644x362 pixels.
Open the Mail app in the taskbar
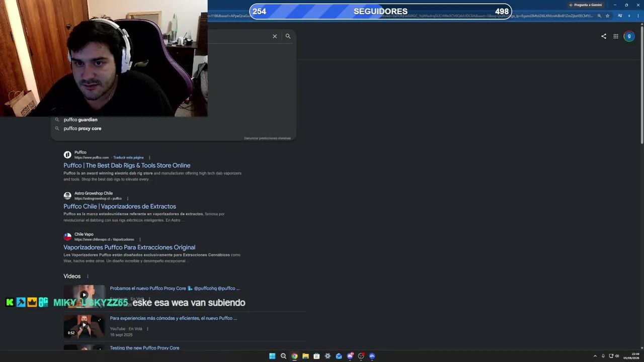click(x=339, y=356)
